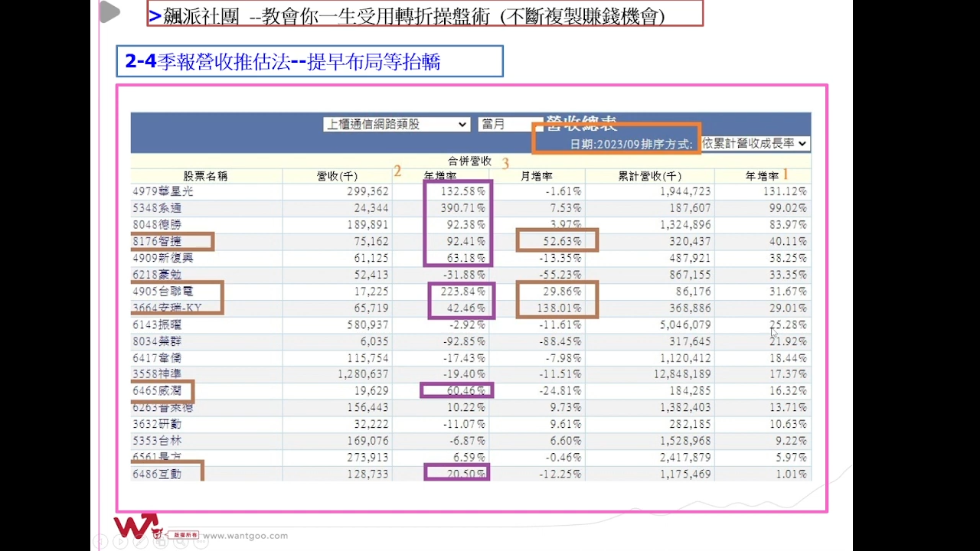Click the 合併營收 group header

(x=469, y=161)
